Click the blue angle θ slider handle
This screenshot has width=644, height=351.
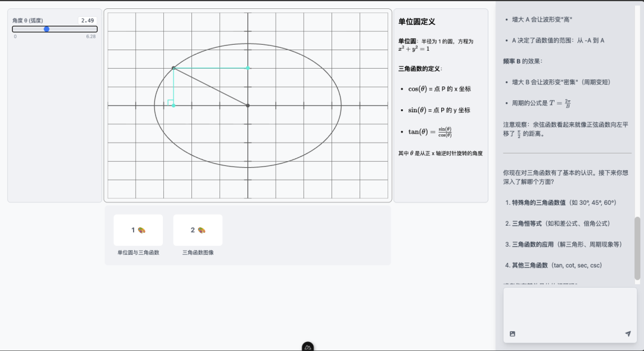click(x=47, y=29)
